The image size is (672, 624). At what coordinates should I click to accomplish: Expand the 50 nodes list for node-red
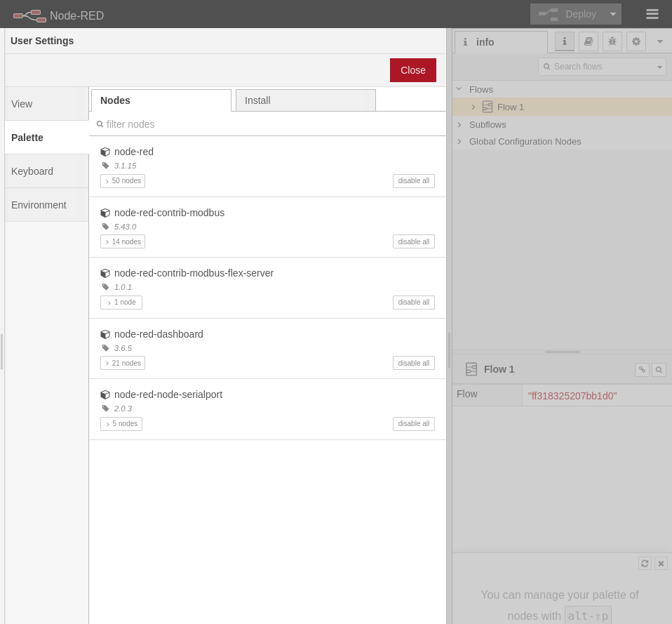[x=123, y=181]
